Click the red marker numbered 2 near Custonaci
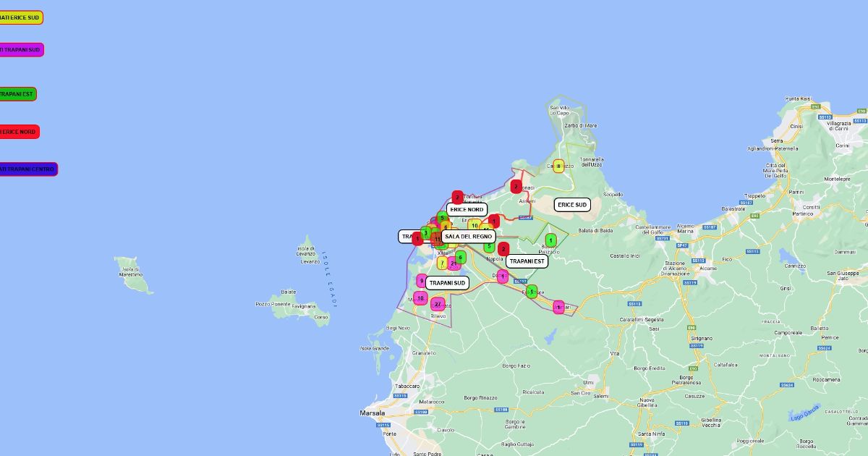 coord(516,187)
